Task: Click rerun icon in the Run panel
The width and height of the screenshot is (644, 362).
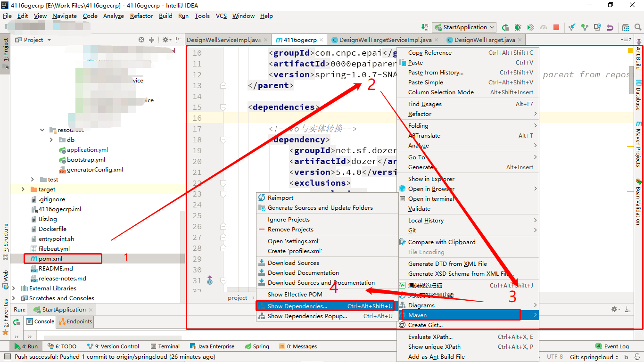Action: coord(17,322)
